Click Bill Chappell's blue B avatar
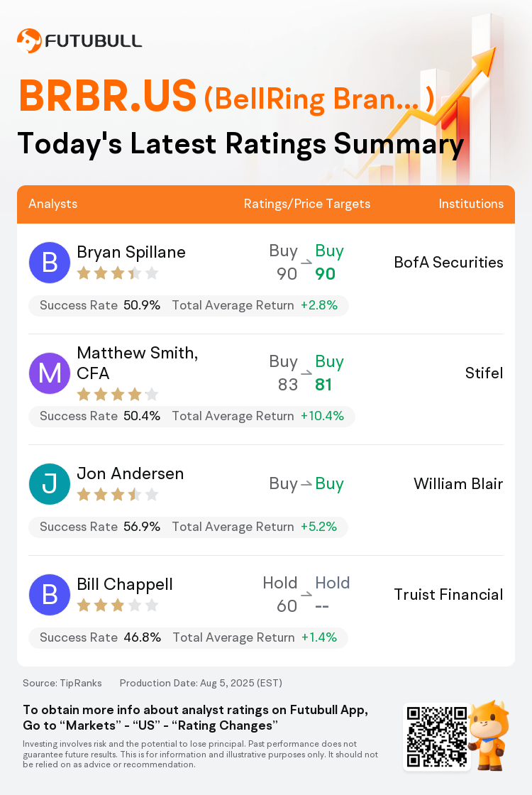Viewport: 532px width, 795px height. (49, 595)
